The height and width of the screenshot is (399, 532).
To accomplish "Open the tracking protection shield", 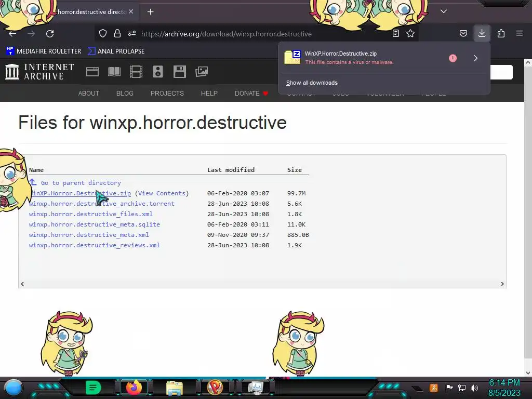I will tap(103, 33).
